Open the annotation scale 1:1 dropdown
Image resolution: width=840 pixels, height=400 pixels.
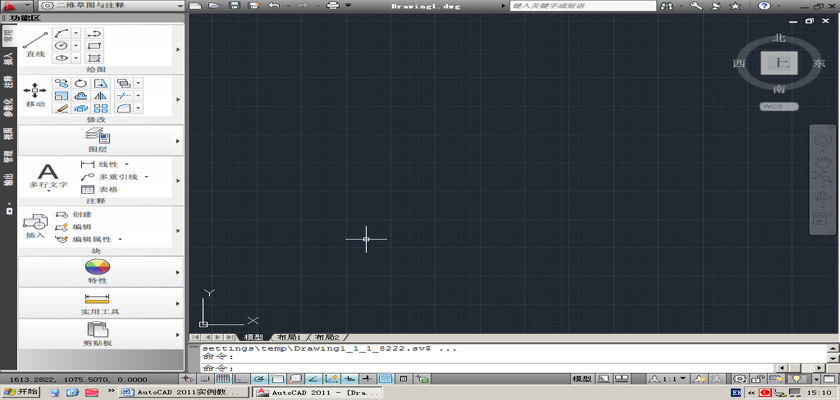click(668, 379)
